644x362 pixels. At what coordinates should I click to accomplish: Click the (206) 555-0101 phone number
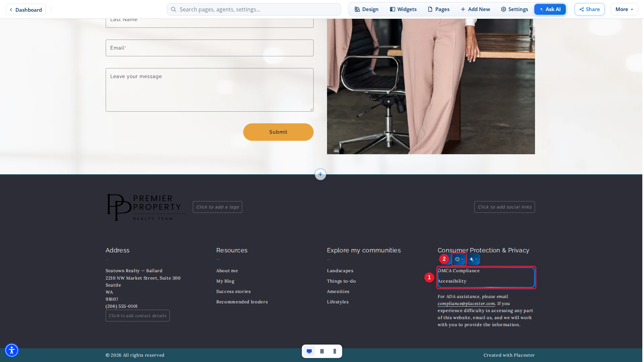122,306
